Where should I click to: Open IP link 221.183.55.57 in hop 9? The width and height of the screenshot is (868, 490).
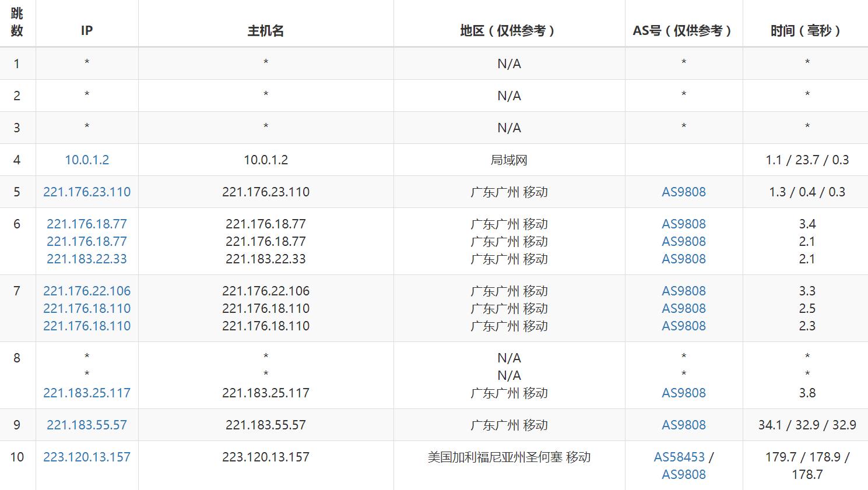[x=87, y=425]
